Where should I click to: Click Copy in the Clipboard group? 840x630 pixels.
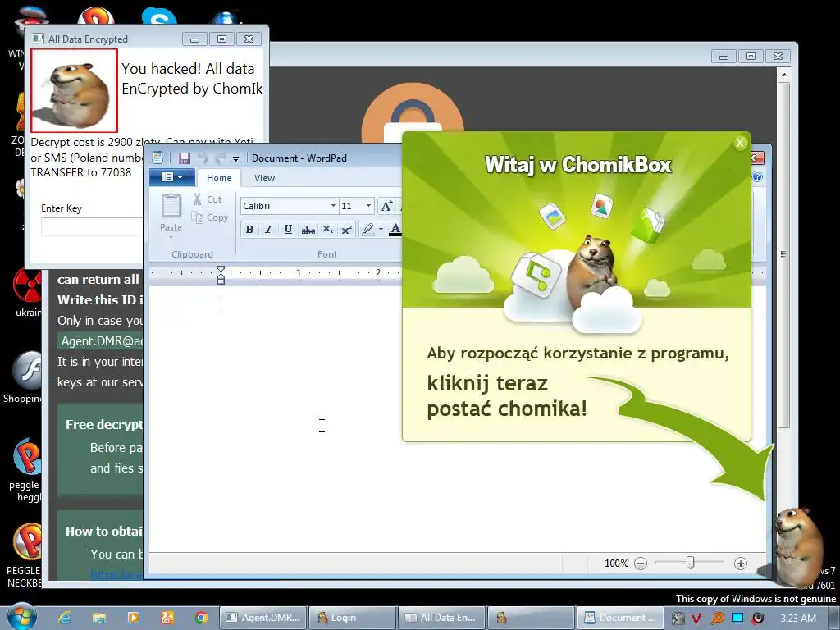point(210,217)
